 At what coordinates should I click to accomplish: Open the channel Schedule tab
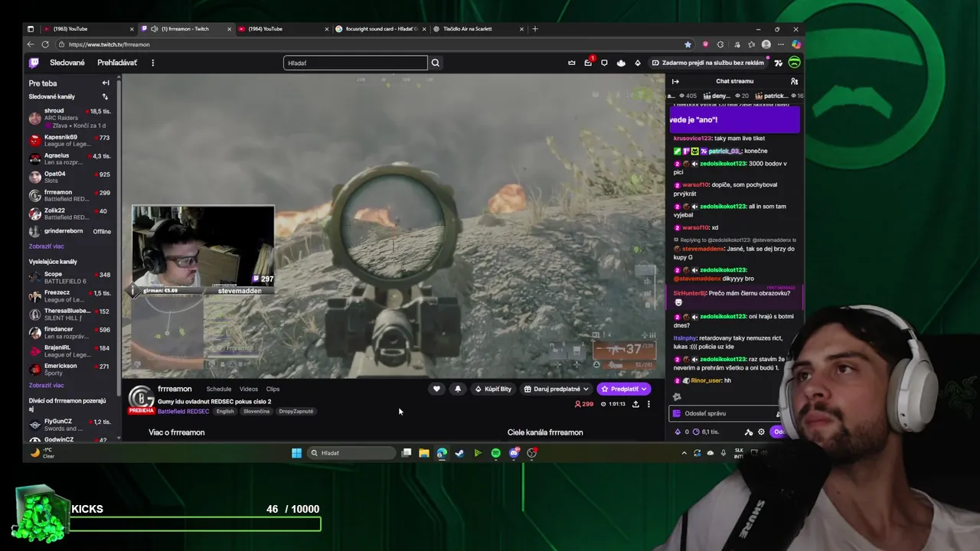tap(218, 389)
